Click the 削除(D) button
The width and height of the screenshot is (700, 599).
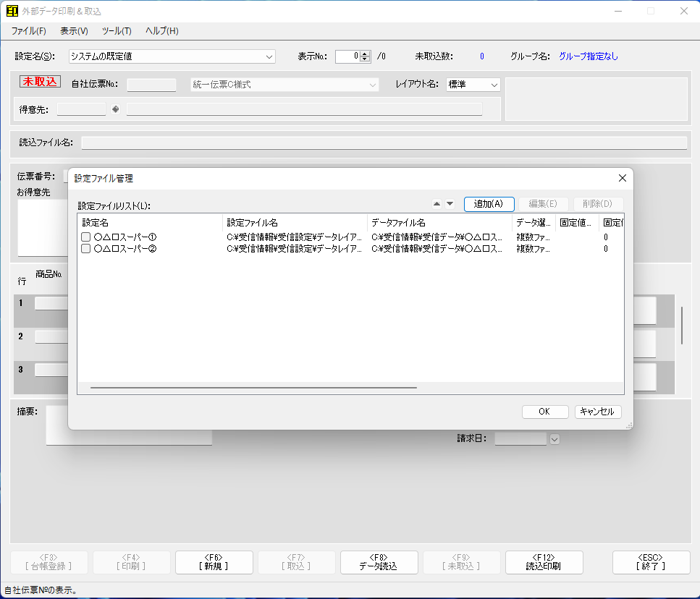(597, 204)
